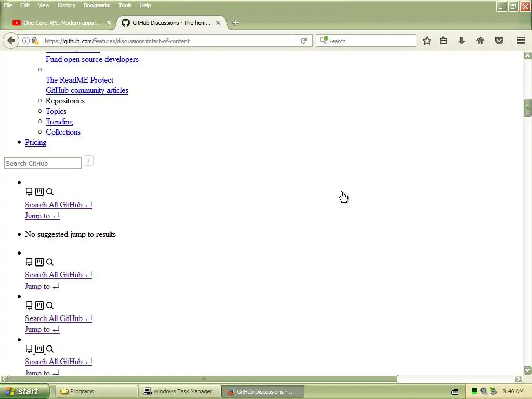Save page to Pocket
The image size is (532, 399).
point(499,41)
